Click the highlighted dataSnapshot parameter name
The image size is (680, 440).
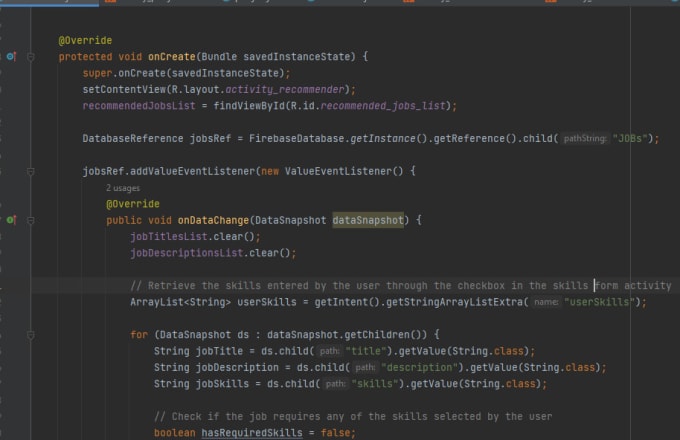coord(367,219)
